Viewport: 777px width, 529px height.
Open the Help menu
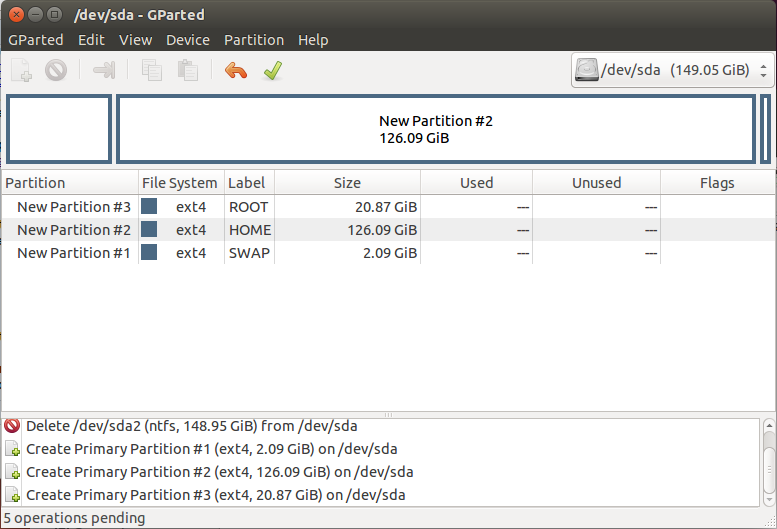point(313,40)
